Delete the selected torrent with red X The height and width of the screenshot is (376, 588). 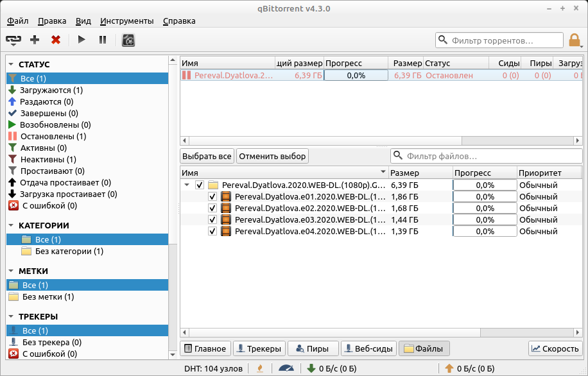pos(56,39)
